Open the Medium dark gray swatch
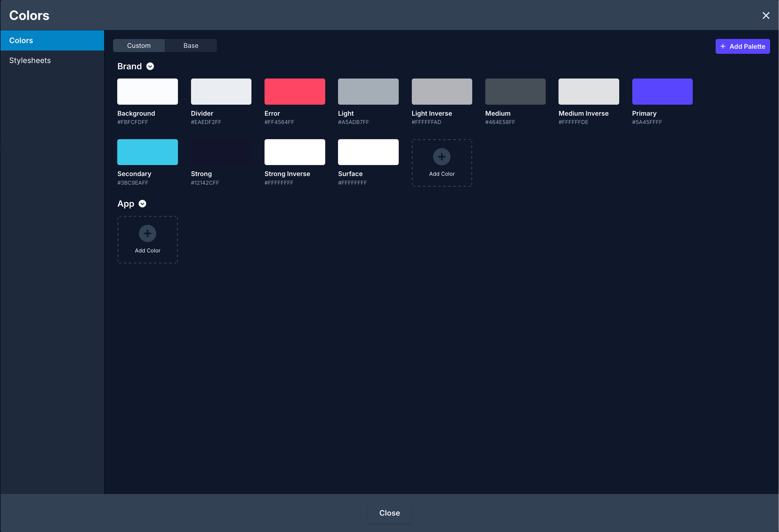This screenshot has height=532, width=779. click(515, 92)
